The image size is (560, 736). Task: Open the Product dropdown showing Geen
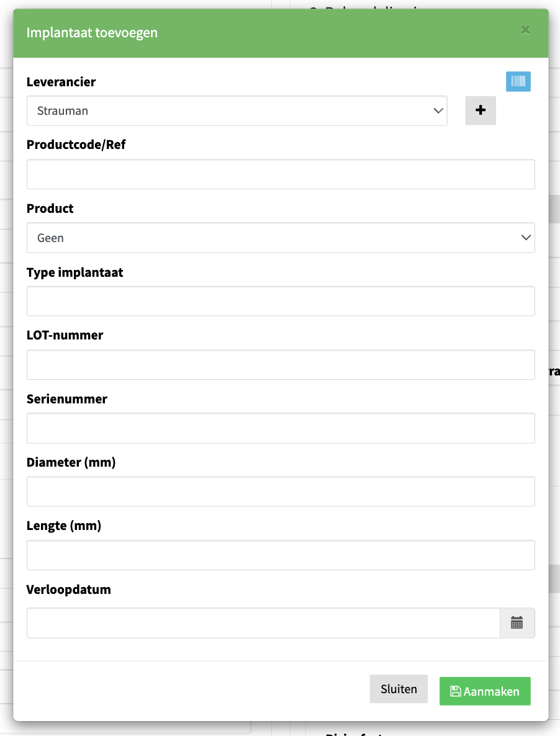click(281, 238)
